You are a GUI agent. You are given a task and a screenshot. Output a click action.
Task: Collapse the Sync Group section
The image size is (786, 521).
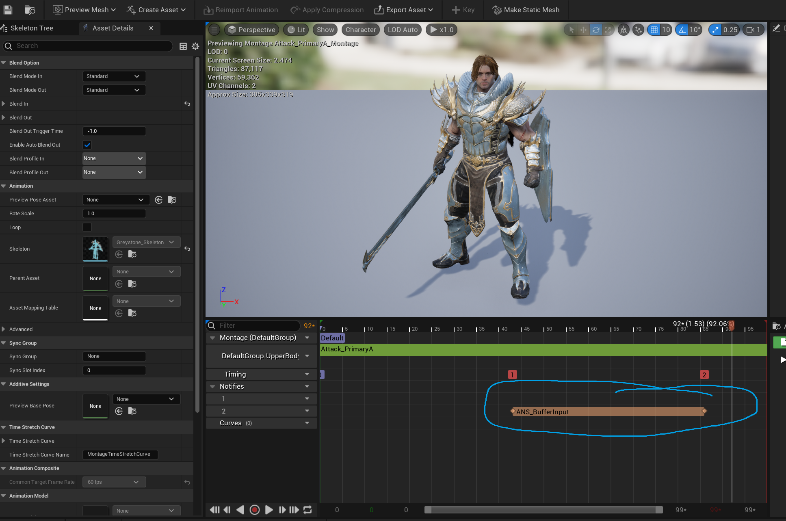pos(4,343)
